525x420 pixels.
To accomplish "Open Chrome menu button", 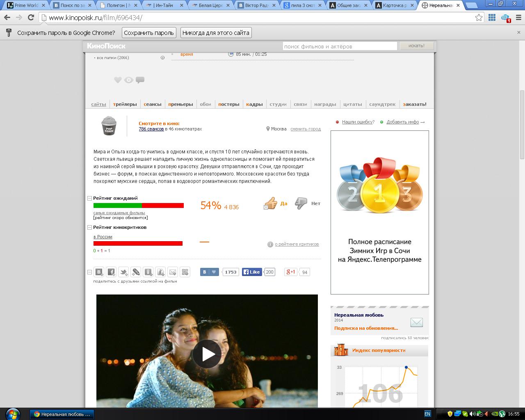I will [518, 17].
